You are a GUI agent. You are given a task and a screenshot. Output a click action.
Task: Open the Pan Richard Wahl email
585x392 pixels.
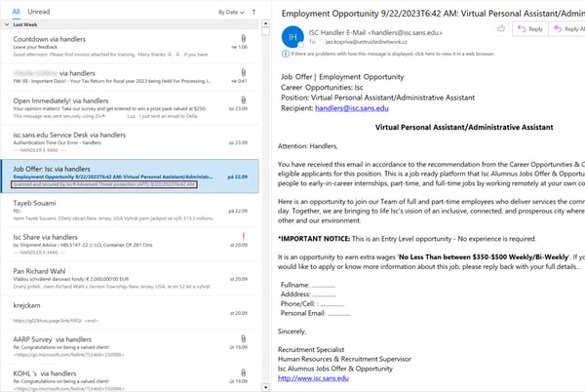[x=130, y=278]
